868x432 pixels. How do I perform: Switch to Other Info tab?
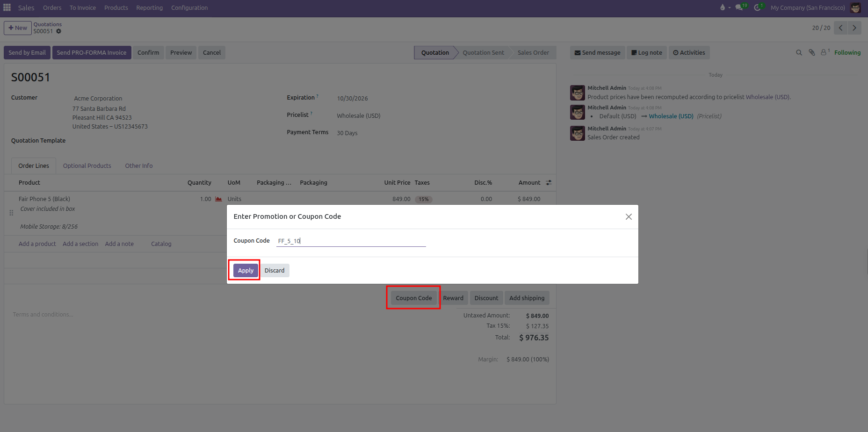139,166
